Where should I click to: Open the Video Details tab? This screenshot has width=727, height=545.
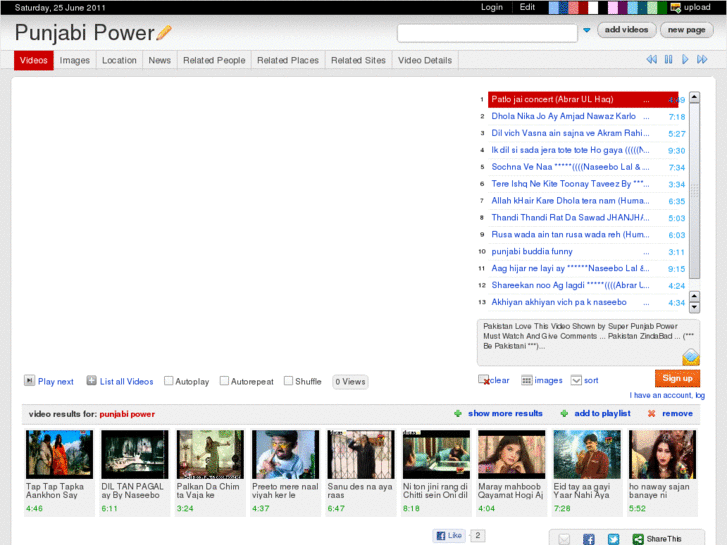pyautogui.click(x=425, y=60)
